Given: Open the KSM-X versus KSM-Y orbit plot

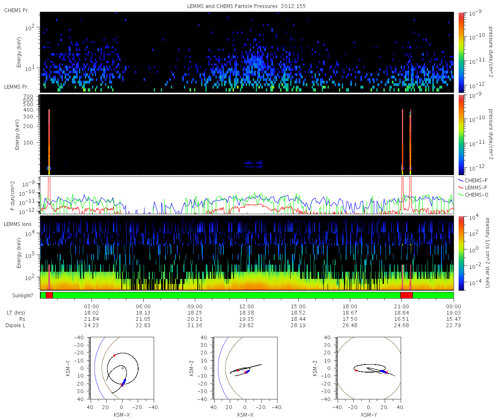Looking at the screenshot, I should click(122, 368).
